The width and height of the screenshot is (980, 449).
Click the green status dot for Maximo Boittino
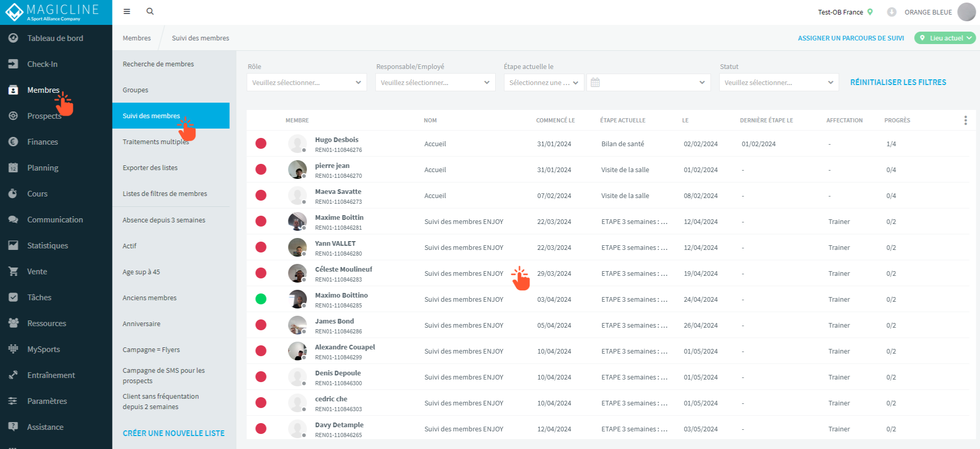click(x=261, y=299)
